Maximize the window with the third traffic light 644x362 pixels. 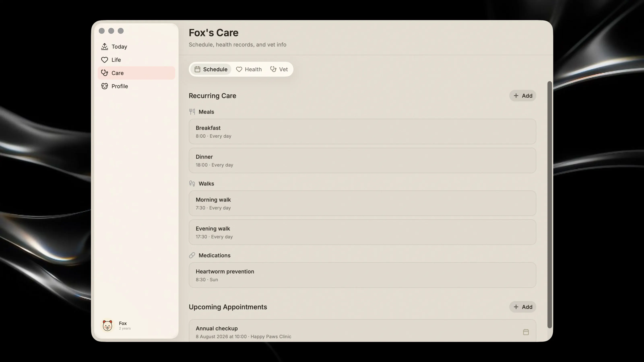coord(121,31)
